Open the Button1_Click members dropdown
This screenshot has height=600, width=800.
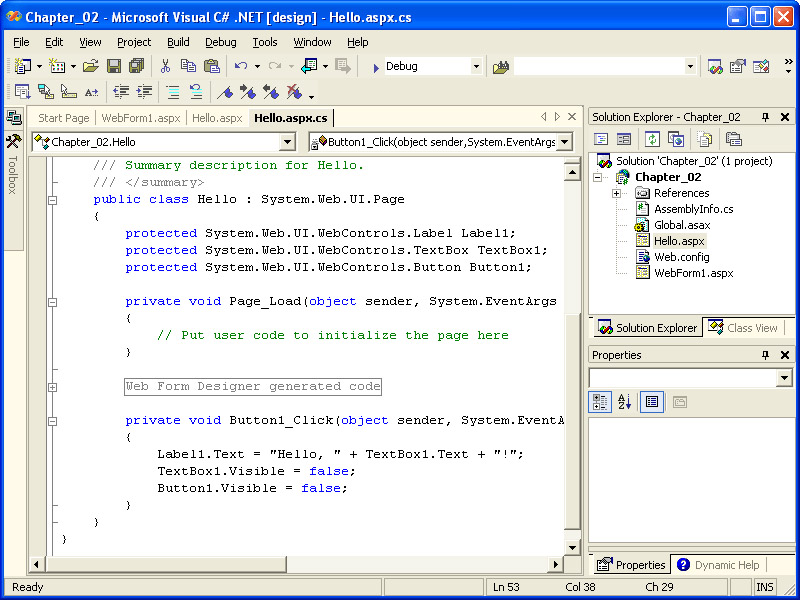point(564,142)
